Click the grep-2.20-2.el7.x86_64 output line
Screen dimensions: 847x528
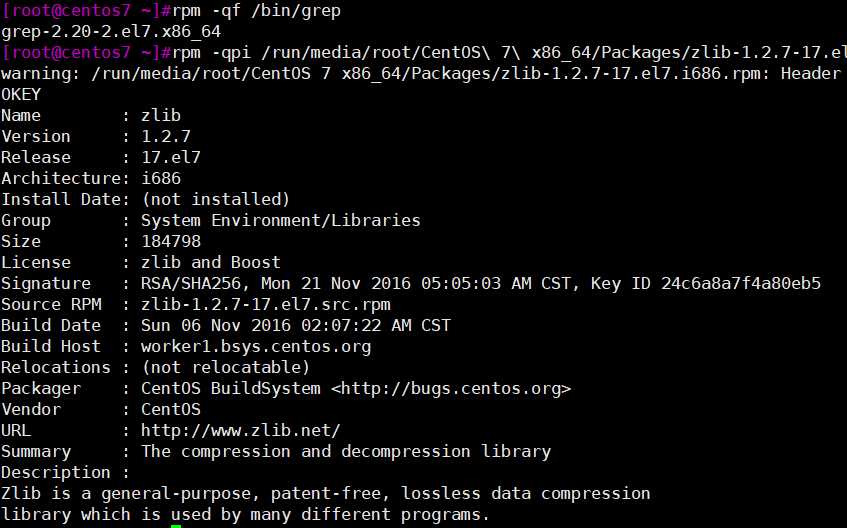(111, 32)
